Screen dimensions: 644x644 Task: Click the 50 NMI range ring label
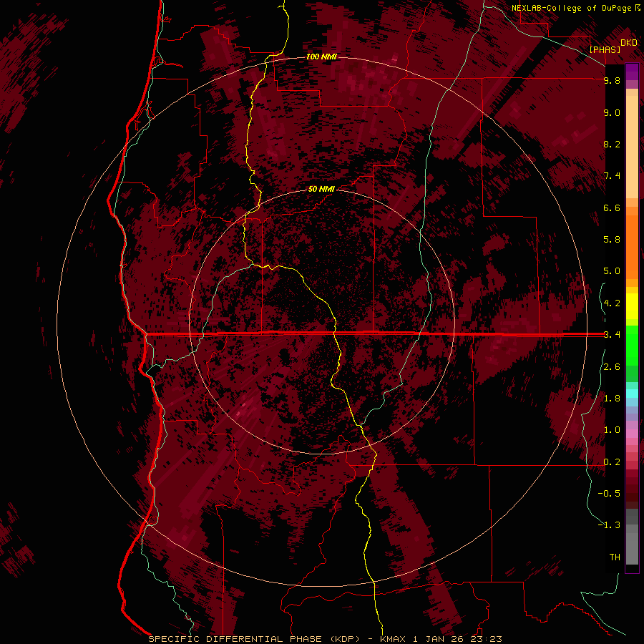click(321, 189)
